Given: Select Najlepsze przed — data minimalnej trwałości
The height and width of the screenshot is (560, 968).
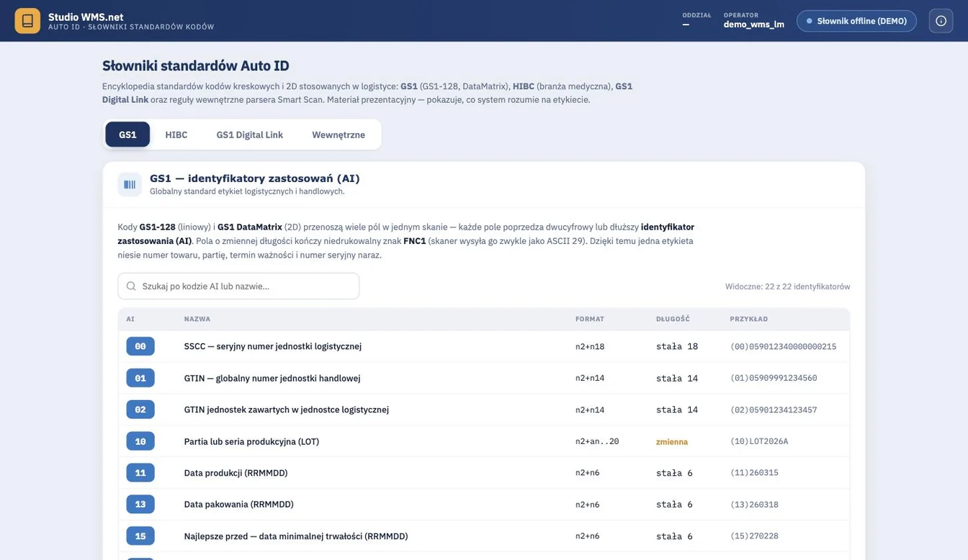Looking at the screenshot, I should point(296,536).
